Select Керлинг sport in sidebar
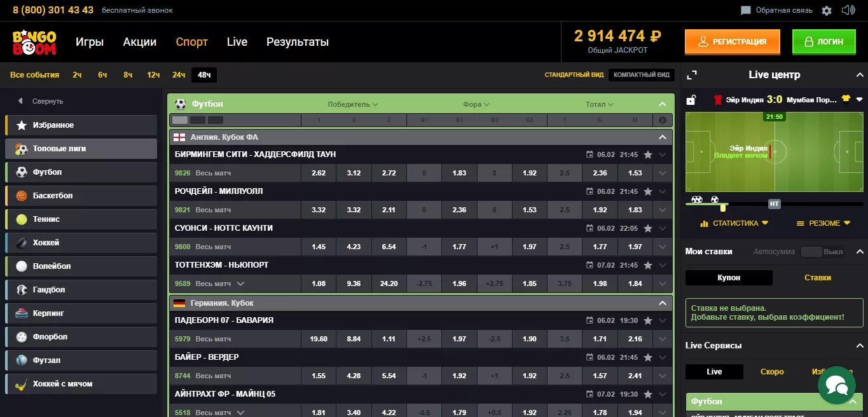This screenshot has width=868, height=417. click(81, 313)
